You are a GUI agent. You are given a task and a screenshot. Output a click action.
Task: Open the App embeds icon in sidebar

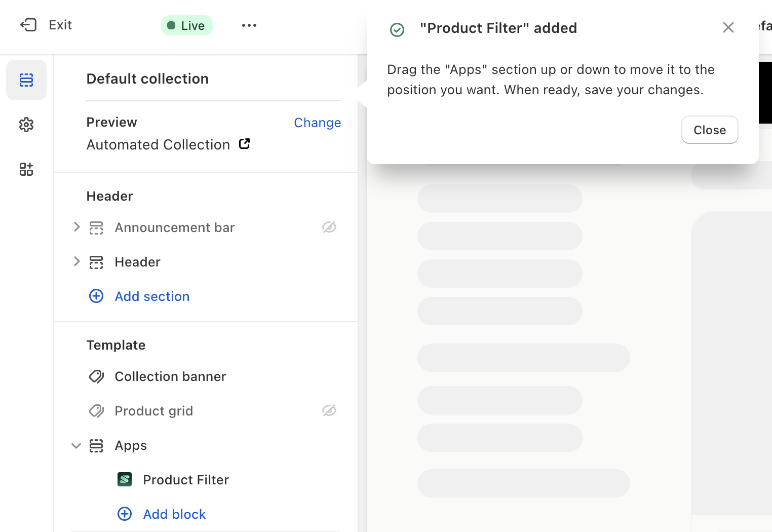[26, 169]
